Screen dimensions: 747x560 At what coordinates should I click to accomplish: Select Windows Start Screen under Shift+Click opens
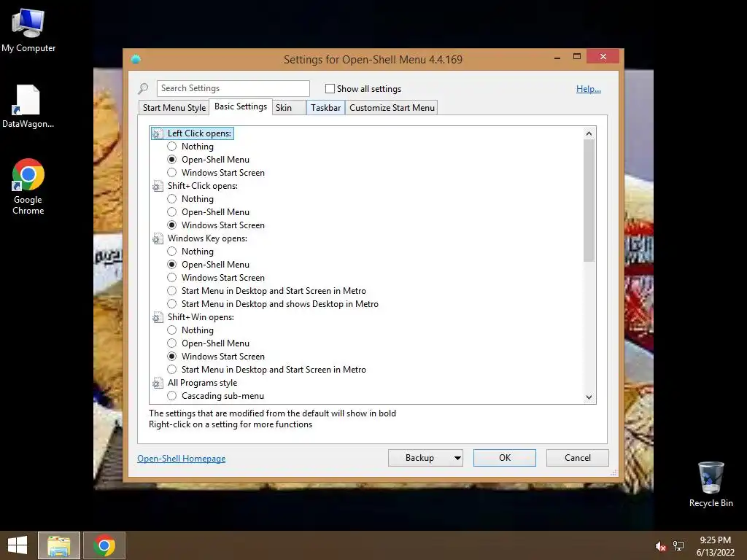172,225
